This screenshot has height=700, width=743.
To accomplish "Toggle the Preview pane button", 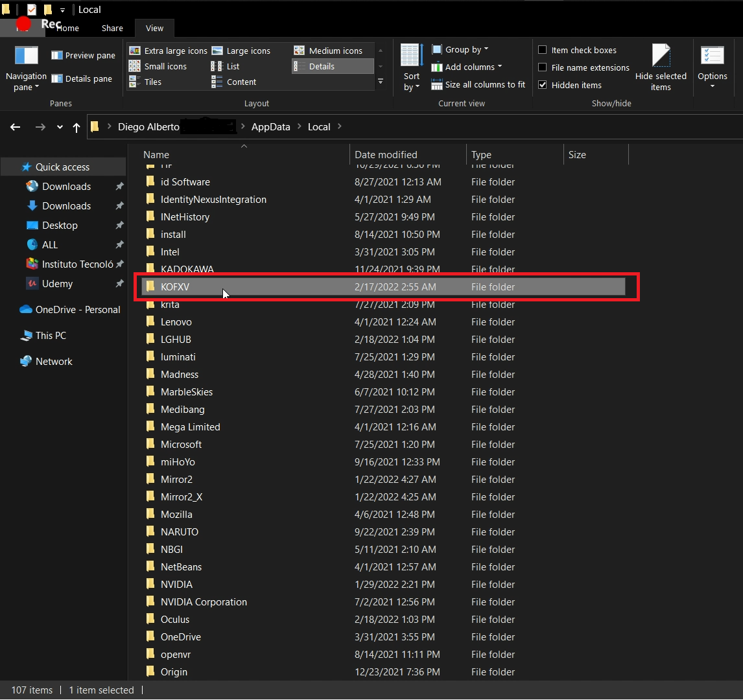I will 84,56.
